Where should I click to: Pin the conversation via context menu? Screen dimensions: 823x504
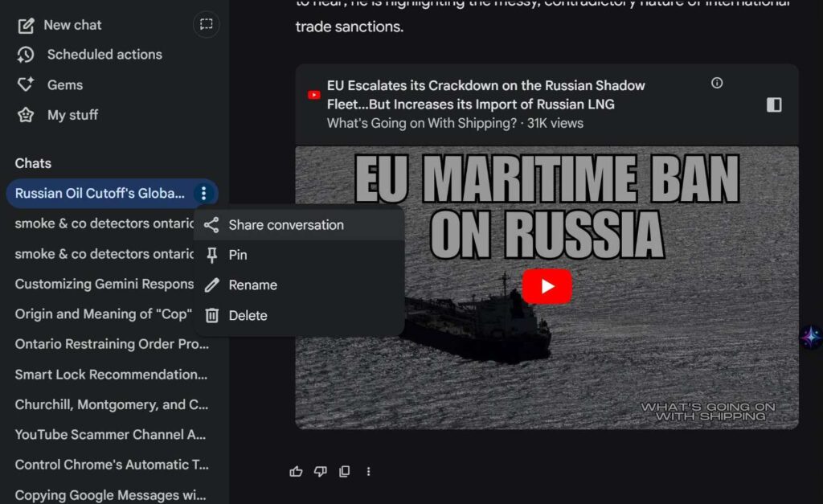click(237, 255)
